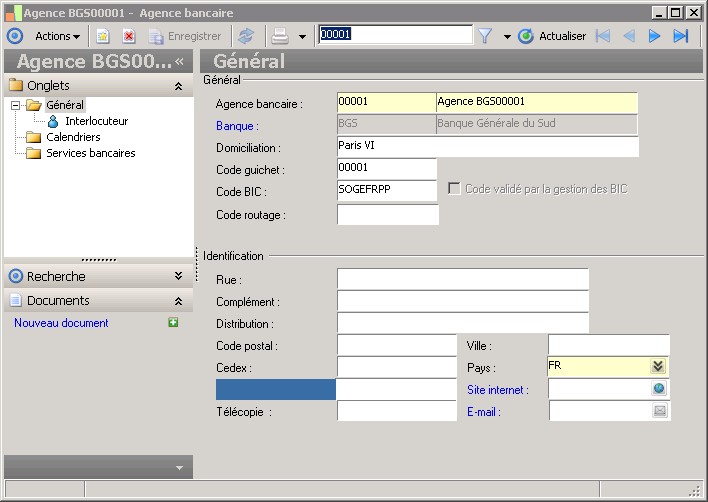
Task: Select Interlocuteur in the tree
Action: point(96,121)
